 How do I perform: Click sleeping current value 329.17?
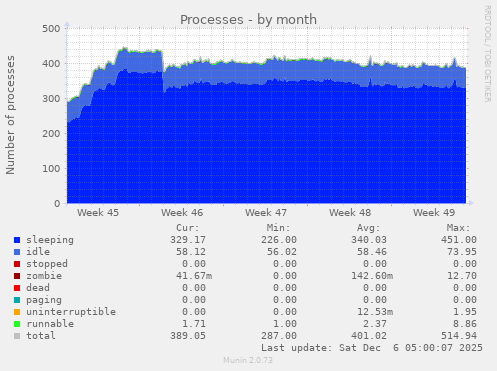188,240
